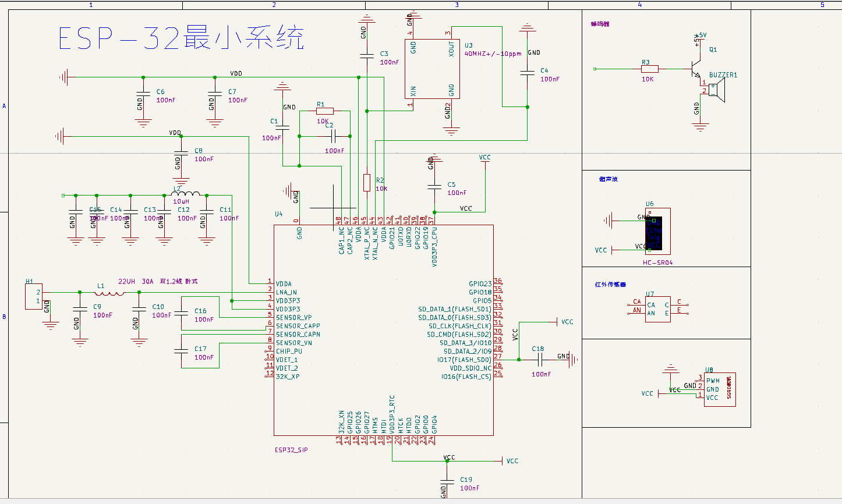Screen dimensions: 842x504
Task: Click frame column number 4 header
Action: point(639,5)
